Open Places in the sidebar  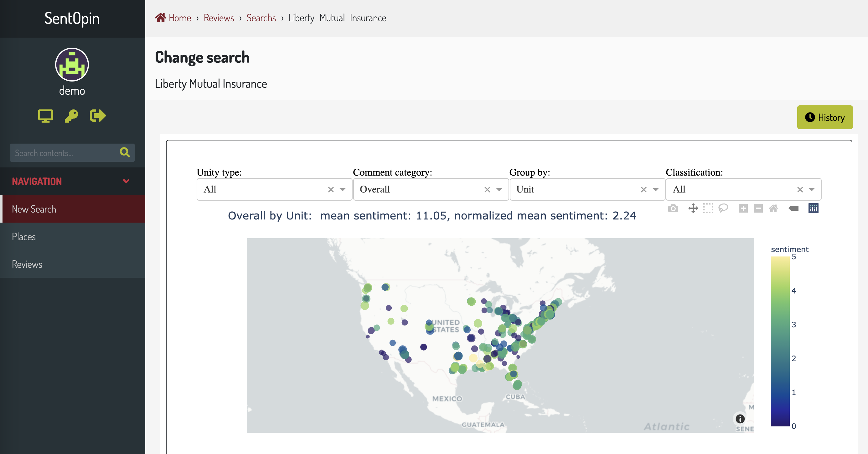pyautogui.click(x=23, y=237)
